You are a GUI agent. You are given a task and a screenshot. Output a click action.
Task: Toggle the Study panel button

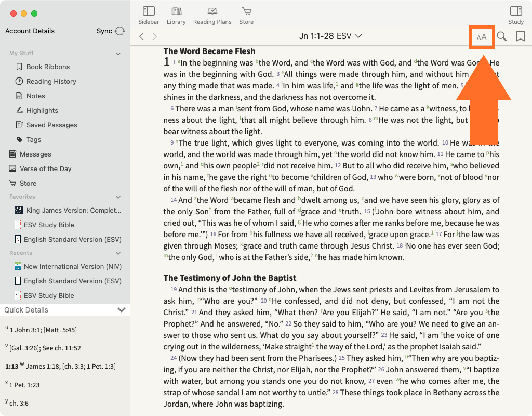pyautogui.click(x=515, y=15)
